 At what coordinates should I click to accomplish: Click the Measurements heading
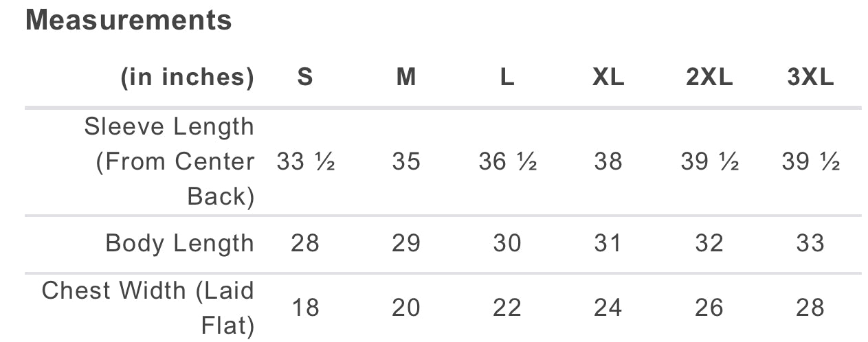click(129, 21)
